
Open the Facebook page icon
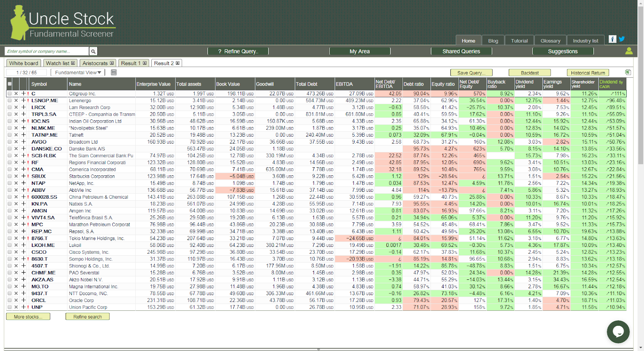[x=613, y=39]
